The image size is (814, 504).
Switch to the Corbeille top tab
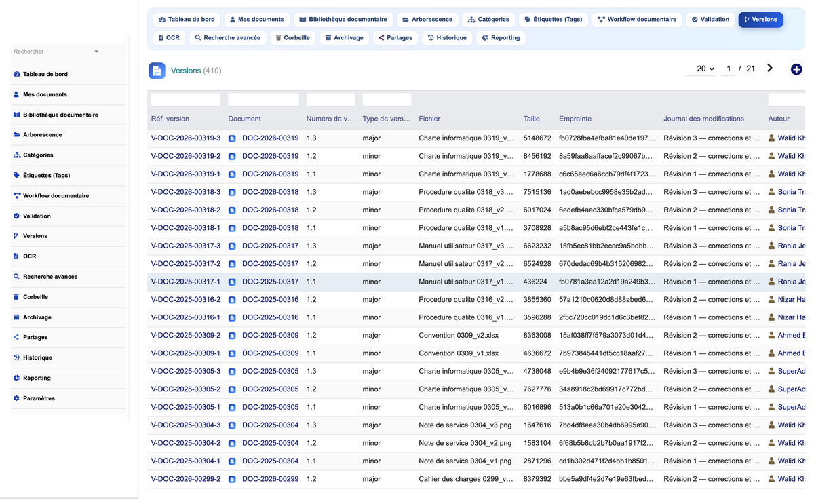coord(293,38)
